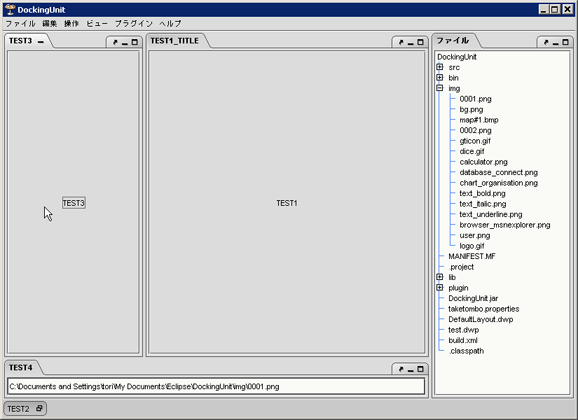Click the small dash icon on the TEST3 tab
This screenshot has height=420, width=578.
41,42
